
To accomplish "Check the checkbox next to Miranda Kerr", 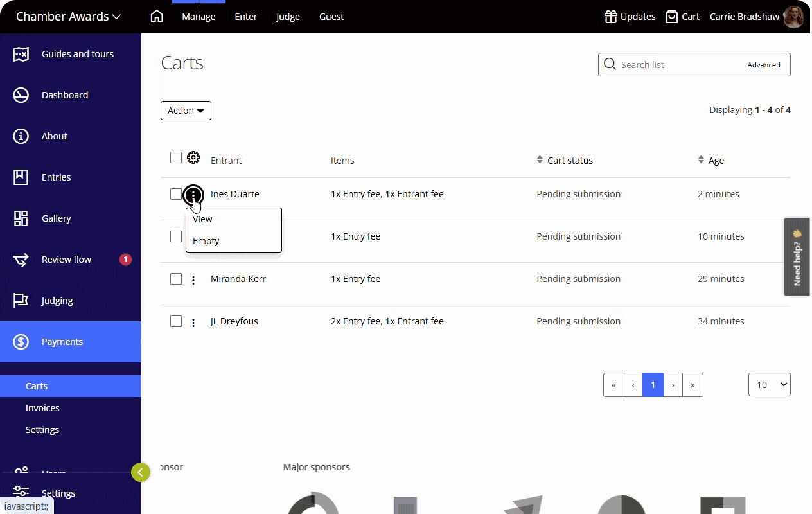I will pos(176,279).
